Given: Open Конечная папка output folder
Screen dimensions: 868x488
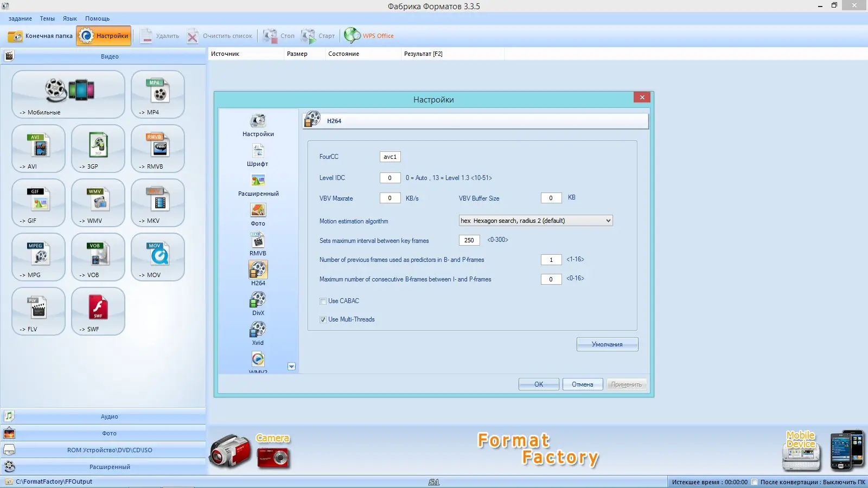Looking at the screenshot, I should pos(40,36).
